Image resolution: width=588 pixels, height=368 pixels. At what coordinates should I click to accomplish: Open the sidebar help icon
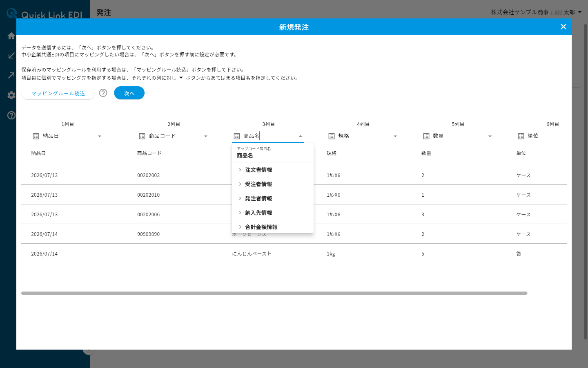tap(11, 115)
